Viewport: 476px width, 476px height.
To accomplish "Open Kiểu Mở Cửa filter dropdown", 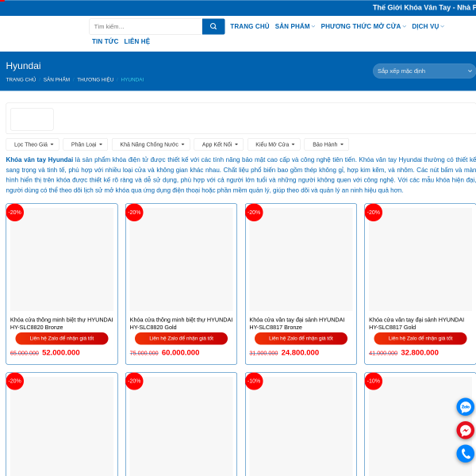I will pyautogui.click(x=274, y=144).
